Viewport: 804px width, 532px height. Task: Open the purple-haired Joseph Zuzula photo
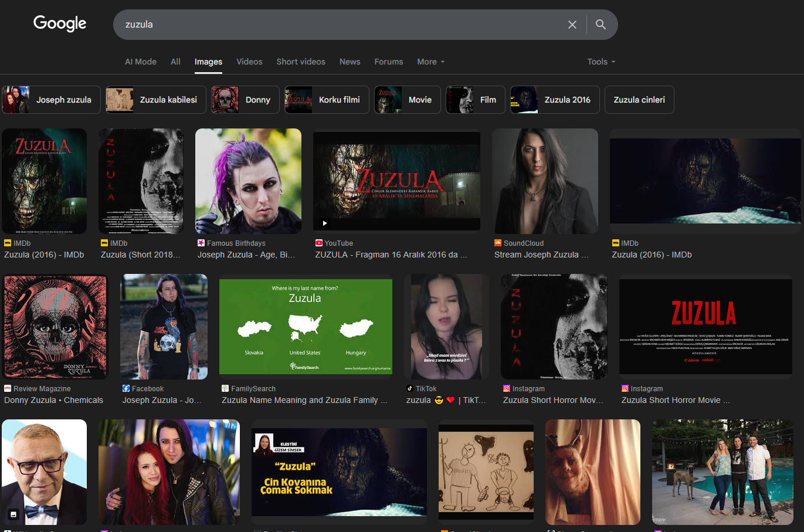249,181
